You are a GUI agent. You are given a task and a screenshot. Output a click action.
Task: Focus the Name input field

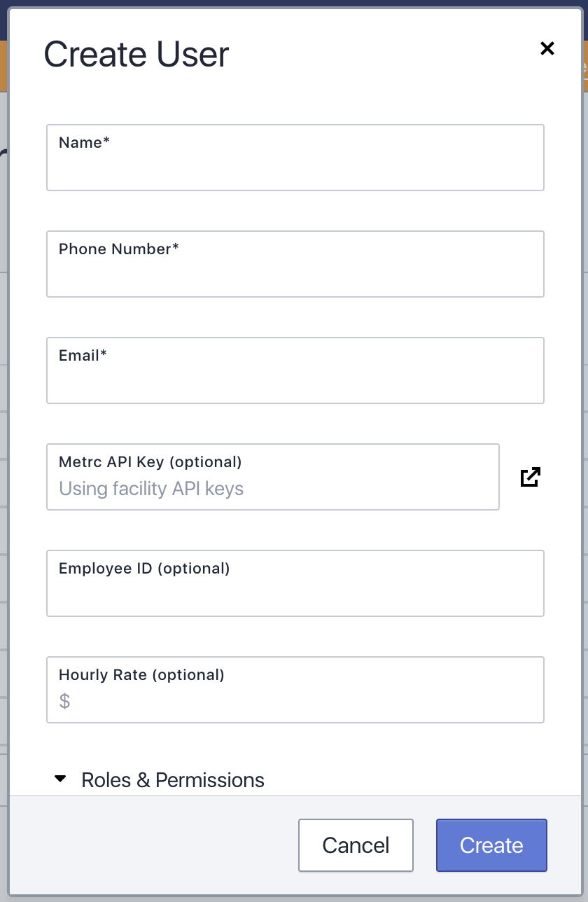[295, 158]
